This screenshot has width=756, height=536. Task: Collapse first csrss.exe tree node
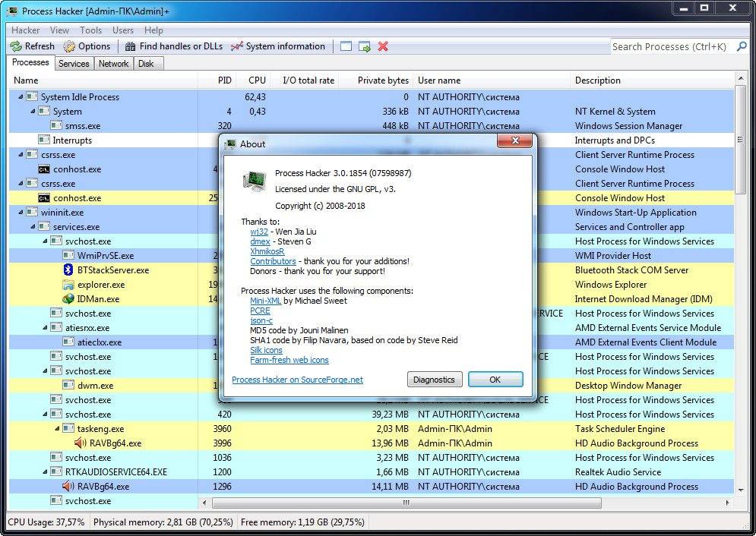click(21, 155)
